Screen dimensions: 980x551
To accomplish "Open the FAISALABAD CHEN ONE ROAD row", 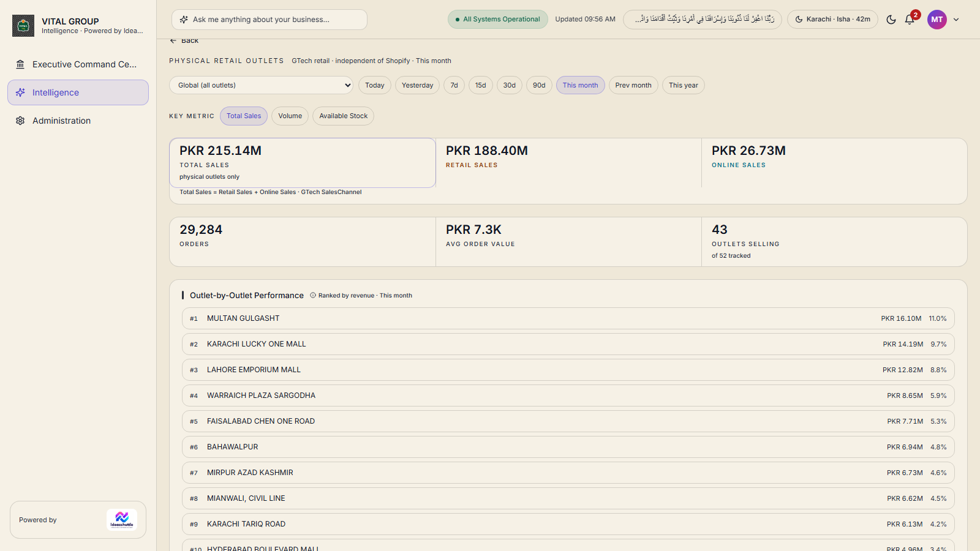I will click(x=568, y=421).
